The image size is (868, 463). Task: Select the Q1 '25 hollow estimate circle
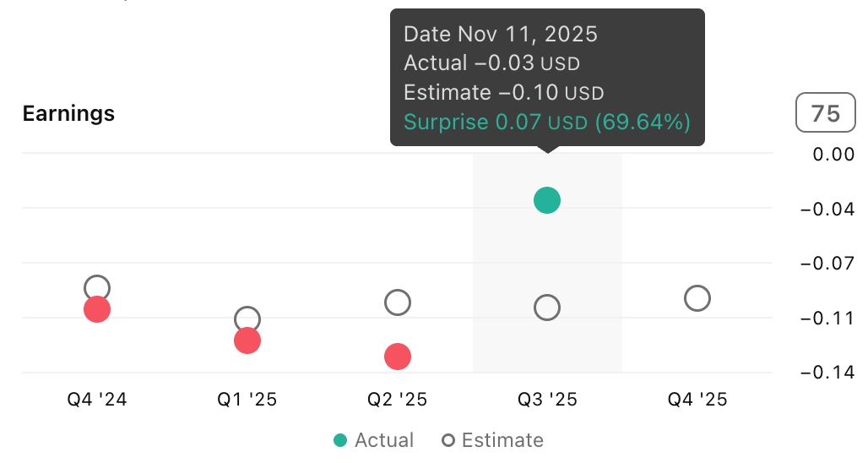click(x=247, y=319)
